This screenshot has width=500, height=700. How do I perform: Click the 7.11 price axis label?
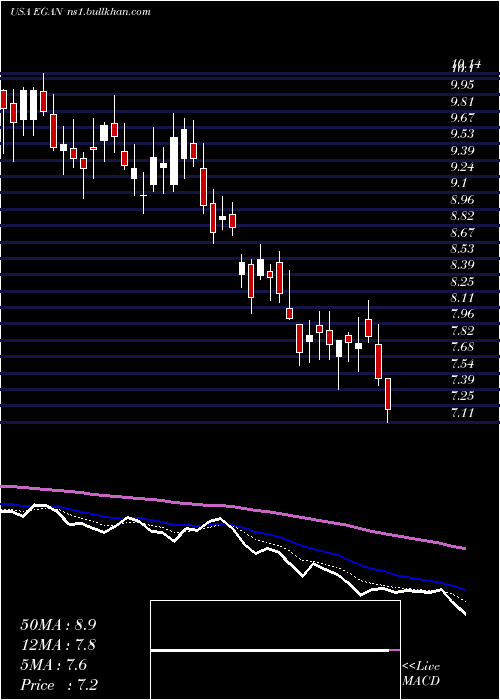coord(462,413)
